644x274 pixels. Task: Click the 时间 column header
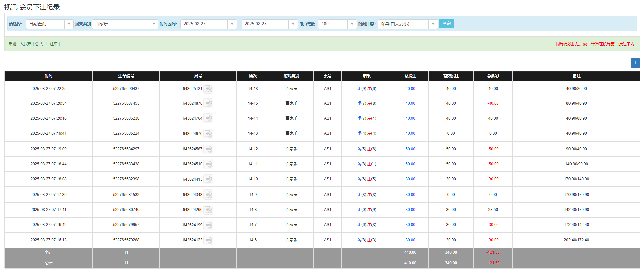tap(48, 76)
